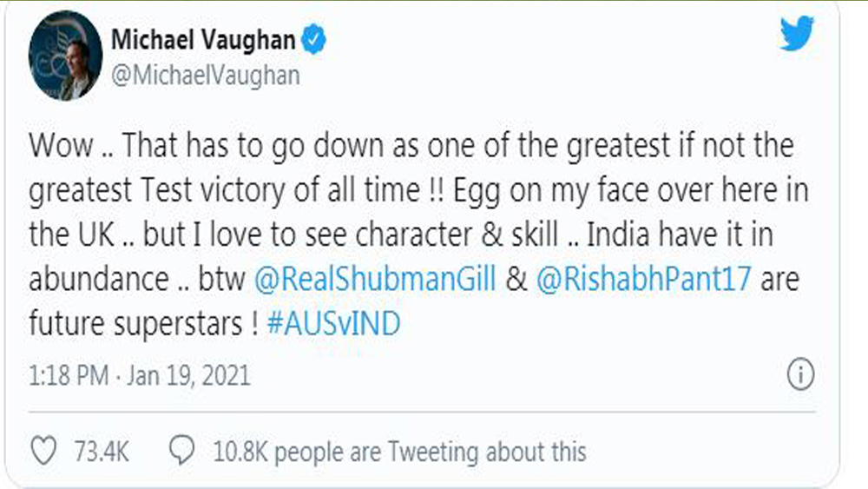Open the @RealShubmanGill mention

(x=374, y=281)
